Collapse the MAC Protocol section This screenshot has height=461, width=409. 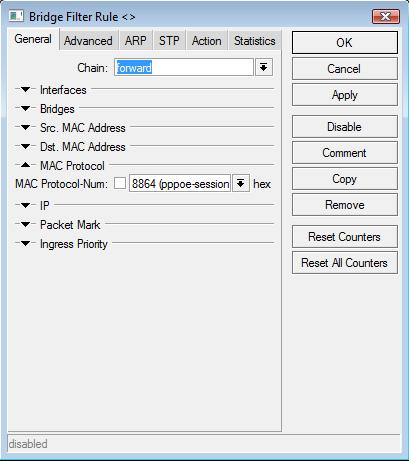pyautogui.click(x=25, y=165)
